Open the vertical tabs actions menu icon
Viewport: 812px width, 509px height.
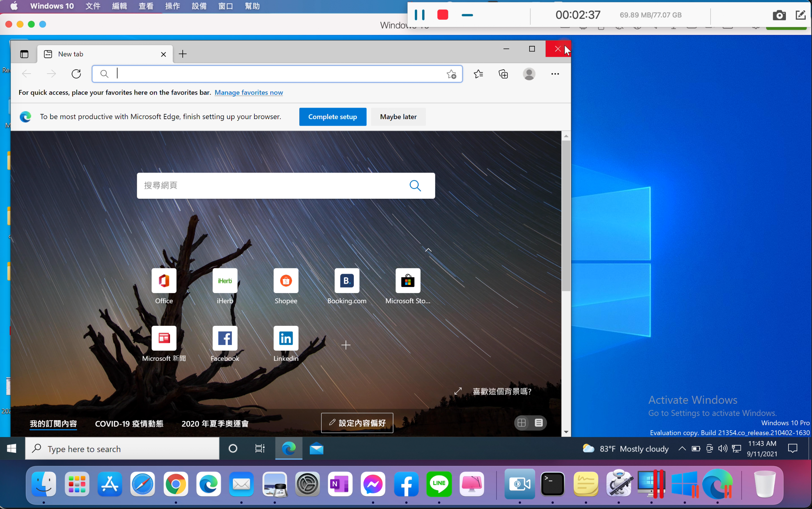(24, 54)
